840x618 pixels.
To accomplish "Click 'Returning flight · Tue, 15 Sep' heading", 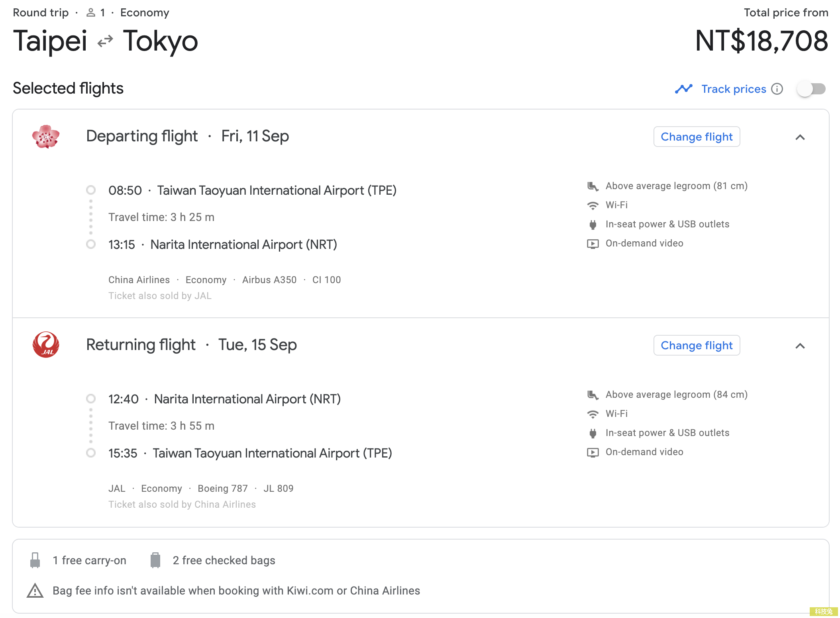I will click(x=191, y=345).
